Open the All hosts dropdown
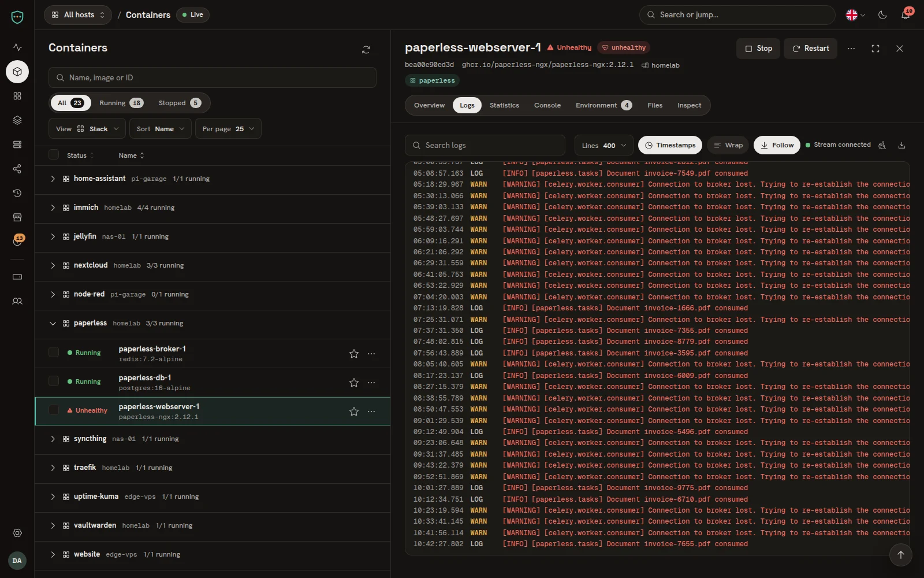Viewport: 924px width, 578px height. [78, 15]
